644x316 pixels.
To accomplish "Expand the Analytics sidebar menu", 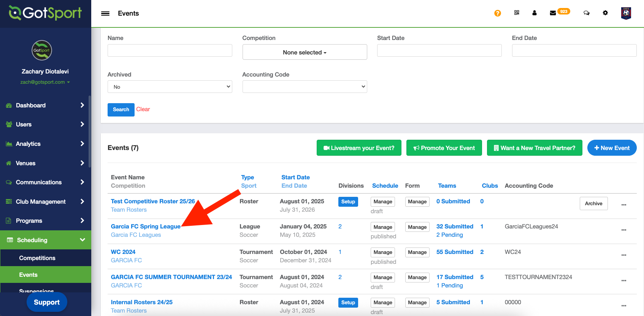I will click(x=45, y=144).
